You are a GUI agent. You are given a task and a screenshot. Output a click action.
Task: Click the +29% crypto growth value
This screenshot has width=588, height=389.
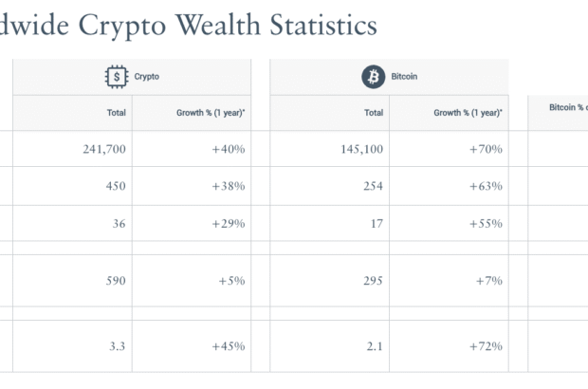[x=229, y=223]
